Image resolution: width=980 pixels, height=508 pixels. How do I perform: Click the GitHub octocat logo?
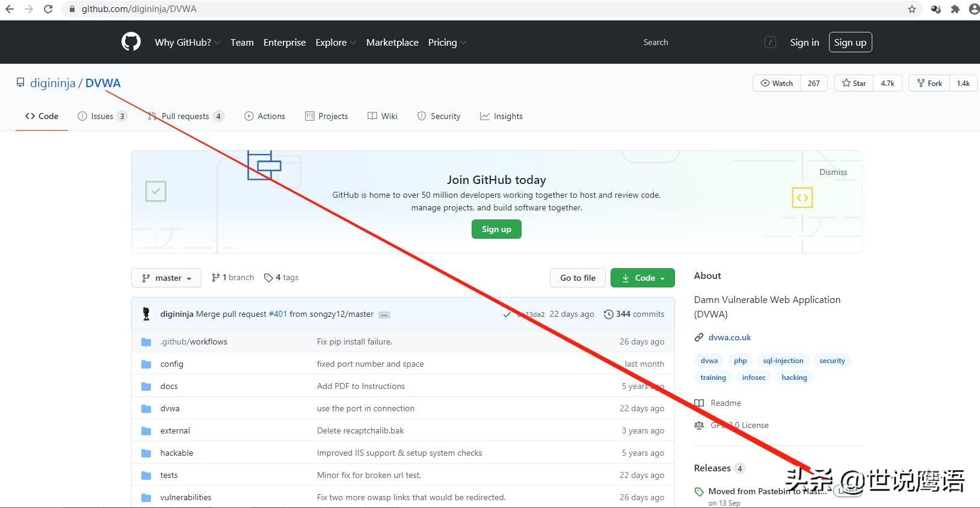coord(131,42)
